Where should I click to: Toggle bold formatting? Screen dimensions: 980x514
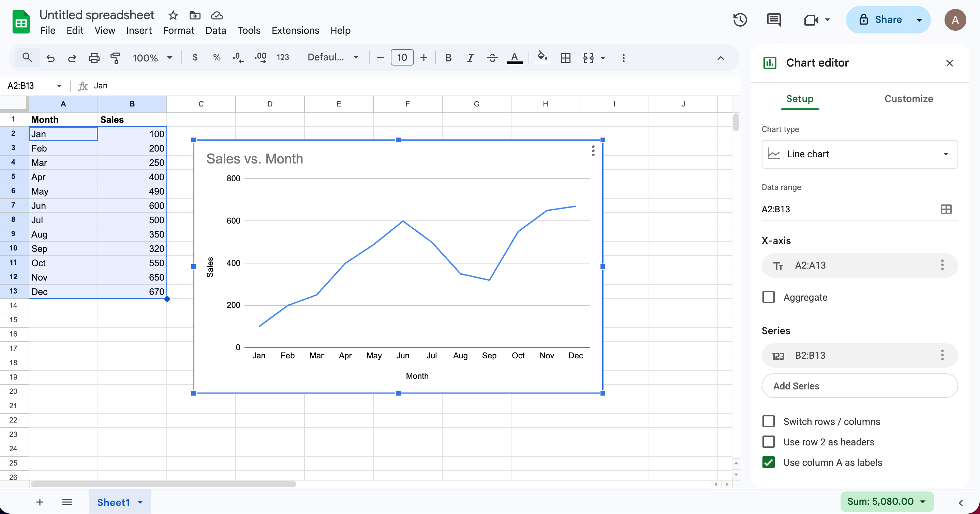coord(448,57)
